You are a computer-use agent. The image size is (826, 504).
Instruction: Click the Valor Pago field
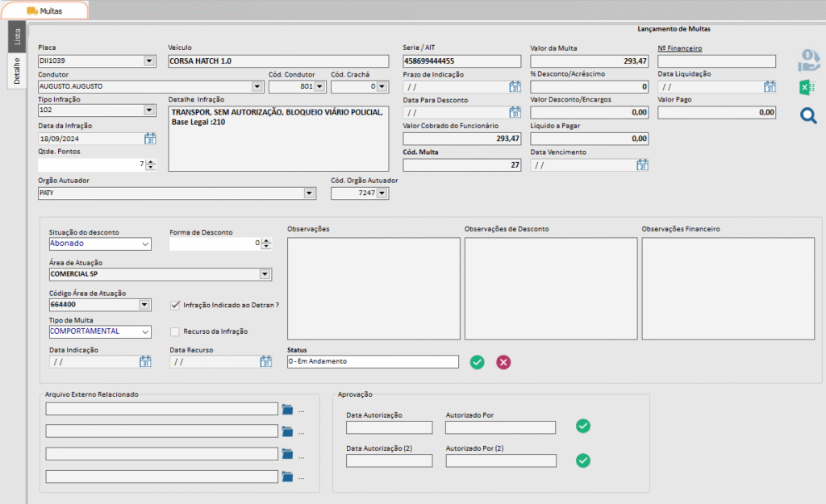716,112
